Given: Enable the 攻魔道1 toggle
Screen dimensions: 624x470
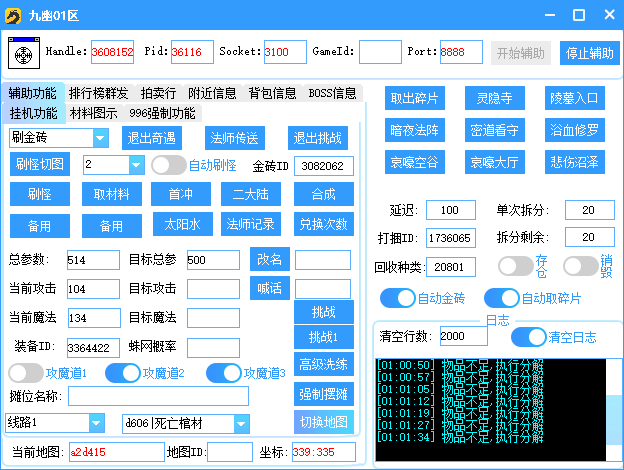Looking at the screenshot, I should [x=25, y=373].
